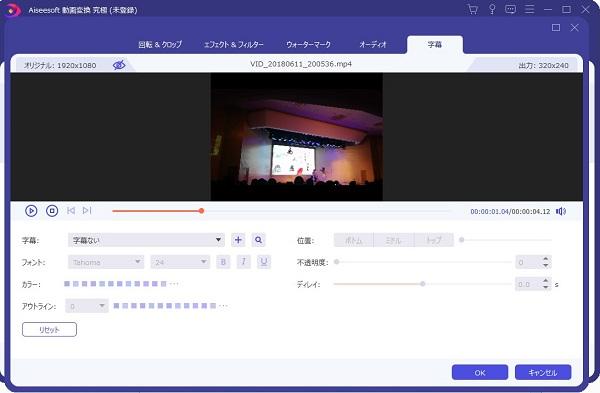Switch to オーディオ tab
Image resolution: width=600 pixels, height=393 pixels.
[x=373, y=44]
